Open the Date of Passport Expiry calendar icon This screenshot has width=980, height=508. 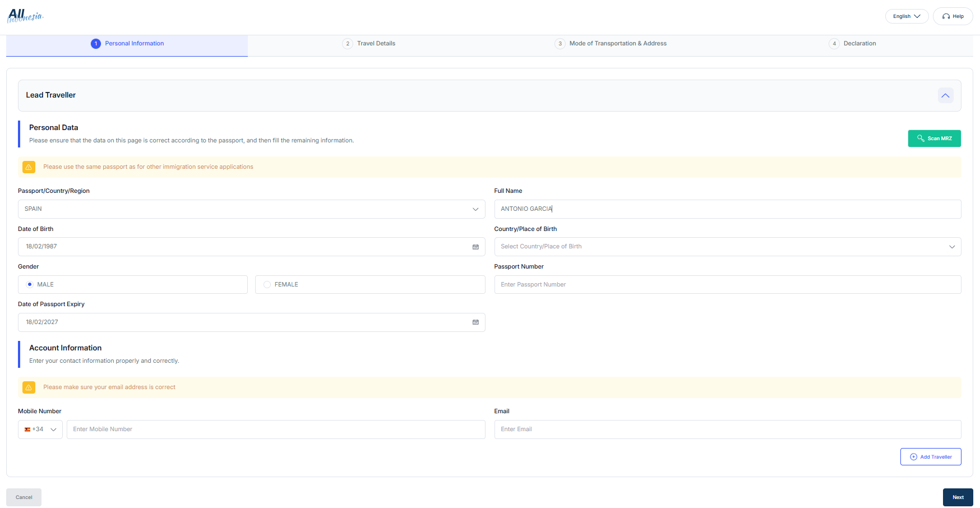click(x=475, y=322)
